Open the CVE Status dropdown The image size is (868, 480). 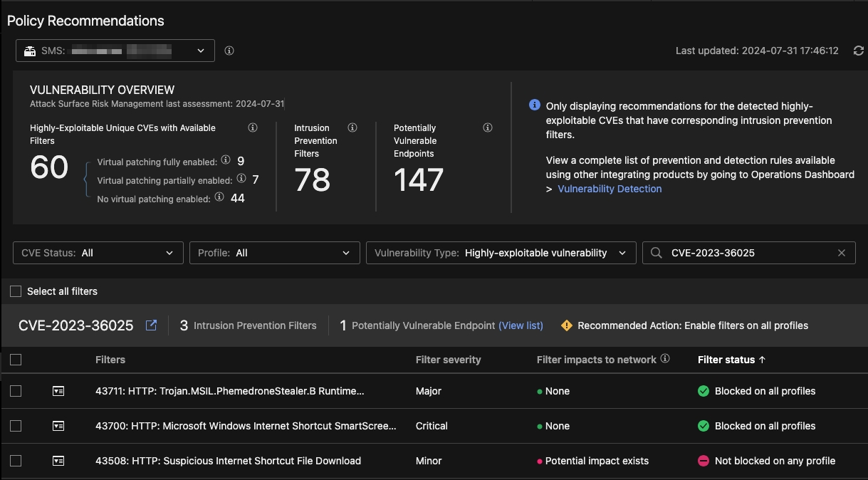tap(98, 253)
